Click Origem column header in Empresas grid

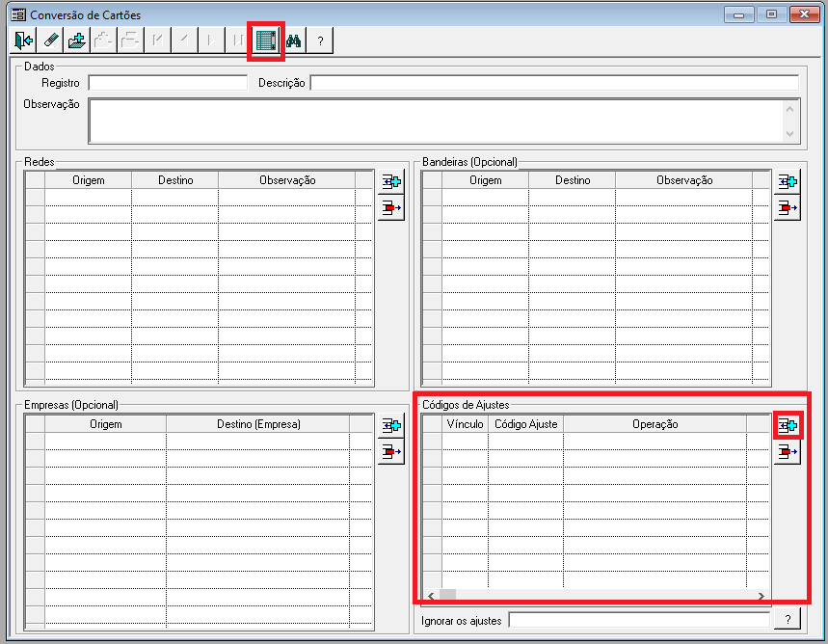click(106, 424)
